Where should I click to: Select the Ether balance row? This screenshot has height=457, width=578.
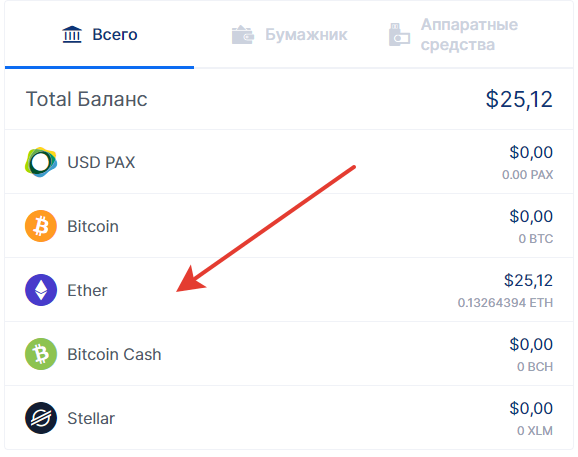point(289,290)
